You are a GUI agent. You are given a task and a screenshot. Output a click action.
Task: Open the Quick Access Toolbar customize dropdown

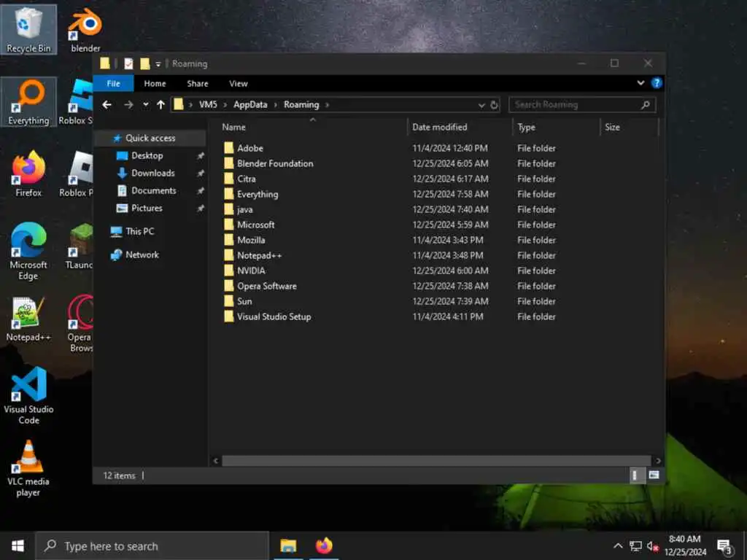click(158, 64)
